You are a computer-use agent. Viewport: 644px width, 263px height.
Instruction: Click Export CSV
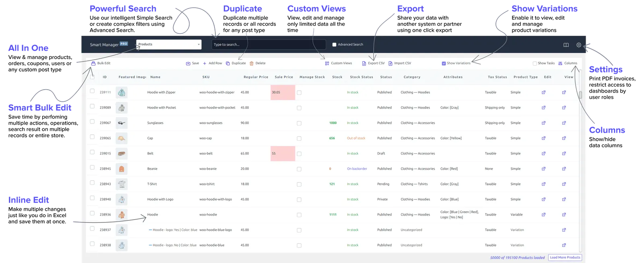click(x=374, y=63)
